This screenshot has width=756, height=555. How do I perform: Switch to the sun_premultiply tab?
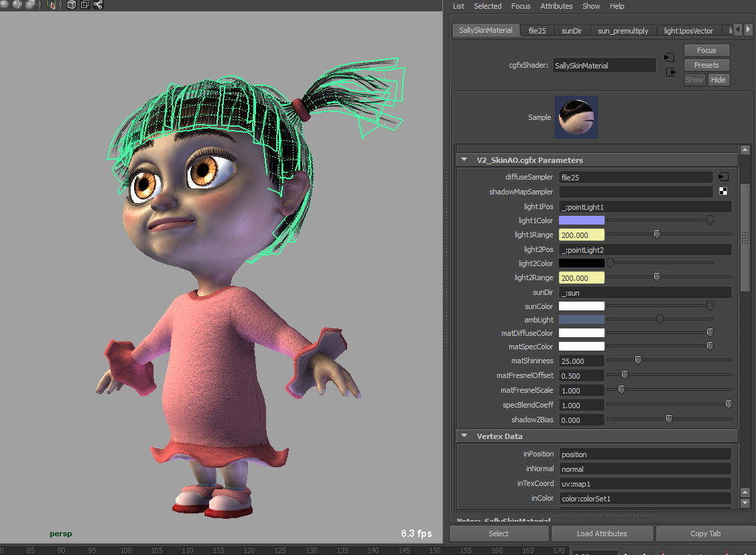pyautogui.click(x=623, y=31)
